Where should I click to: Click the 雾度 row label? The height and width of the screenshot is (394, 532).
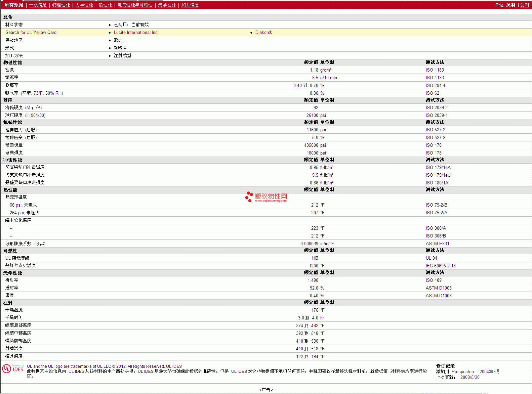coord(9,296)
